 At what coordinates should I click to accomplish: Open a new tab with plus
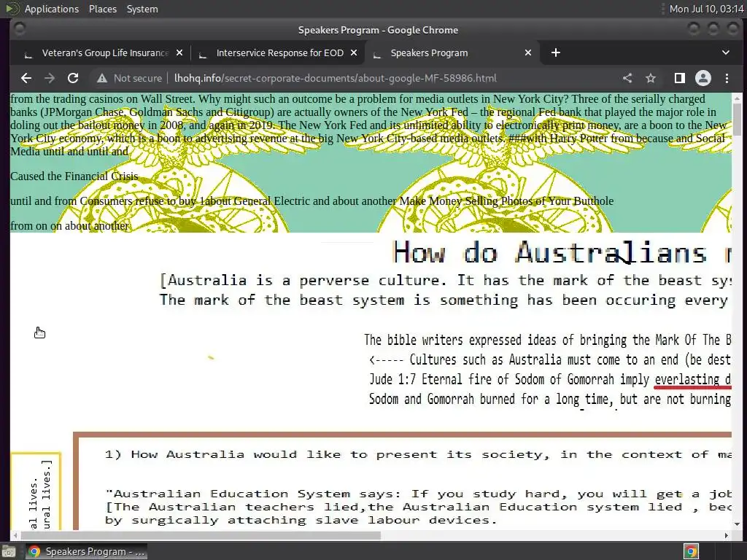[x=555, y=52]
